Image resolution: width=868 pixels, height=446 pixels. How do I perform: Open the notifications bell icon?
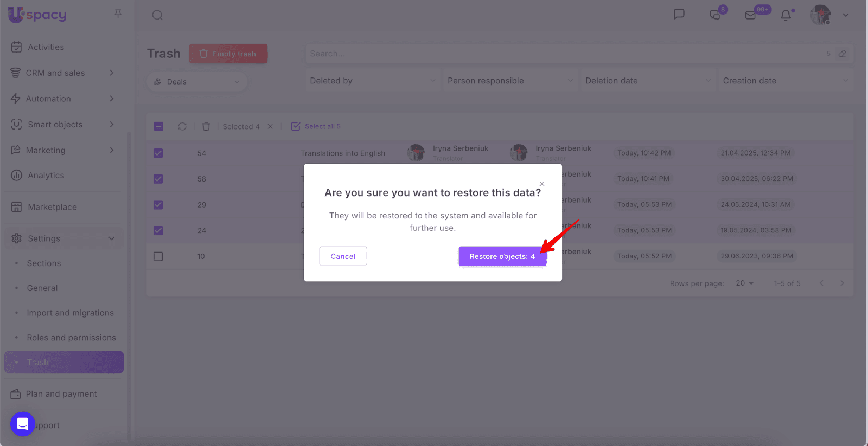point(786,15)
